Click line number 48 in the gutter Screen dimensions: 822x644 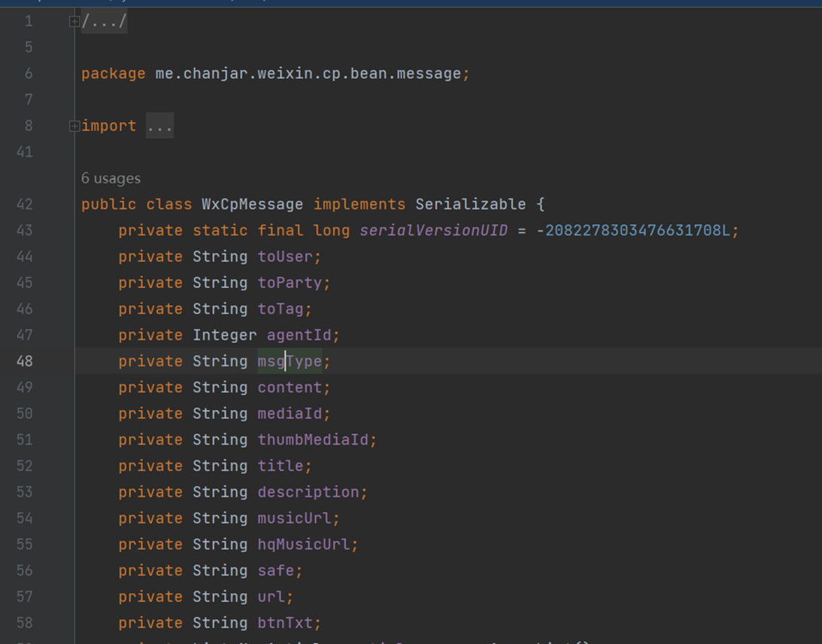click(x=25, y=361)
